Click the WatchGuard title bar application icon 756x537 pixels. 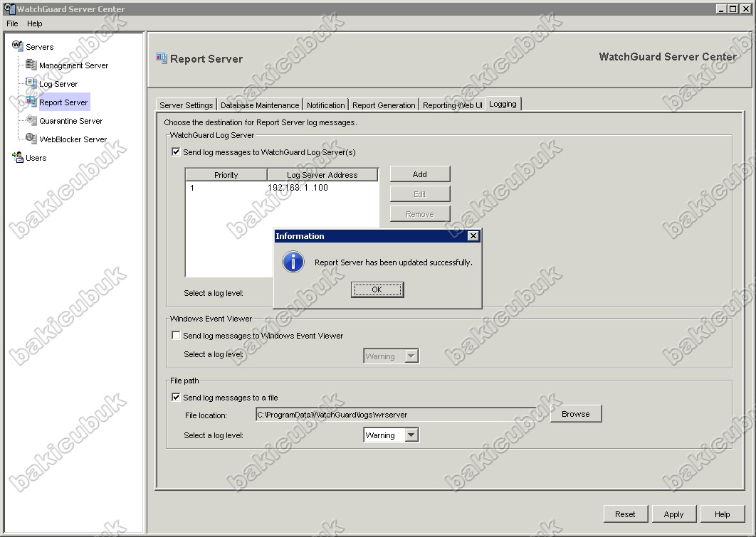(9, 9)
